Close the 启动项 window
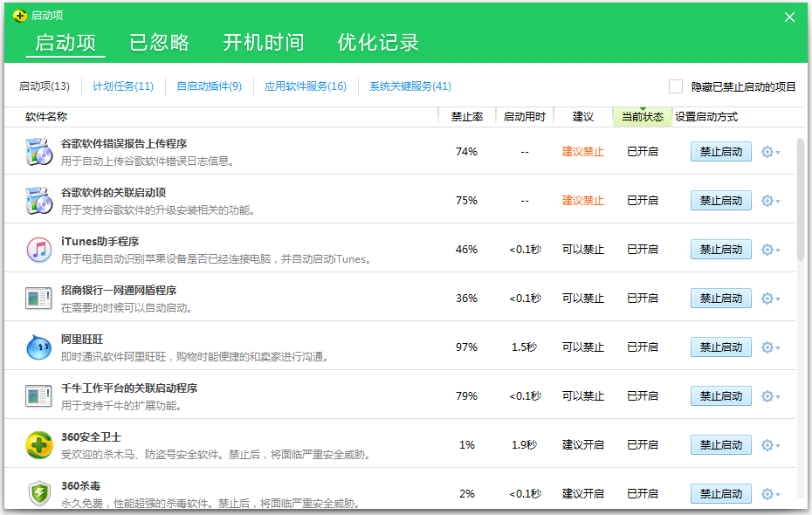The height and width of the screenshot is (515, 812). (789, 17)
